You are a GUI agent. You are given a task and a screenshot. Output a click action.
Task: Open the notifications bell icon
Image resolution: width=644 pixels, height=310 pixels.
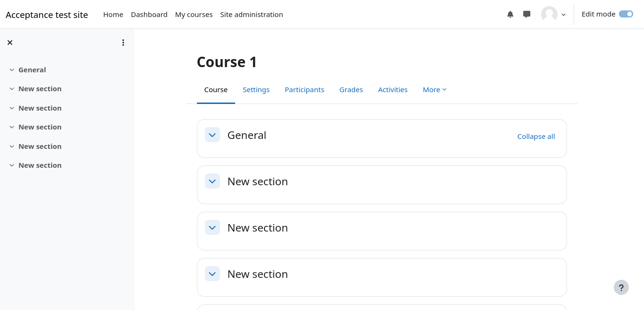click(x=510, y=14)
